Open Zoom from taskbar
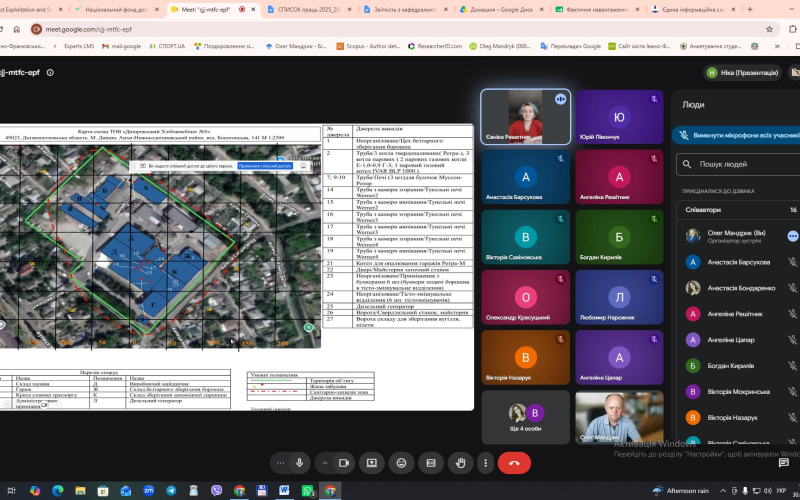This screenshot has height=500, width=800. click(x=148, y=491)
